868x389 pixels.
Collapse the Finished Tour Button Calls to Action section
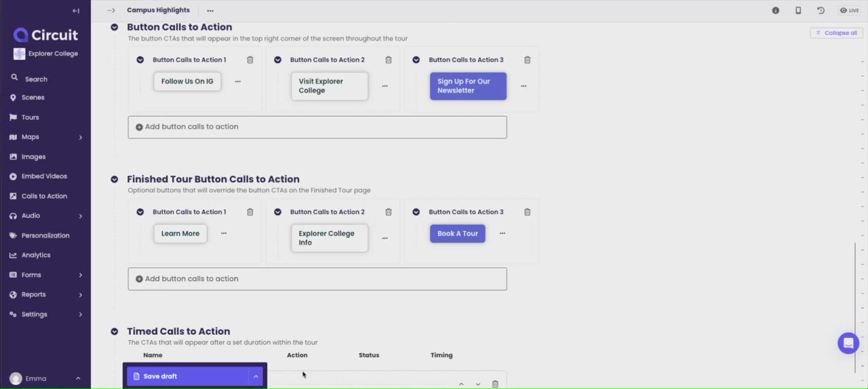point(115,179)
